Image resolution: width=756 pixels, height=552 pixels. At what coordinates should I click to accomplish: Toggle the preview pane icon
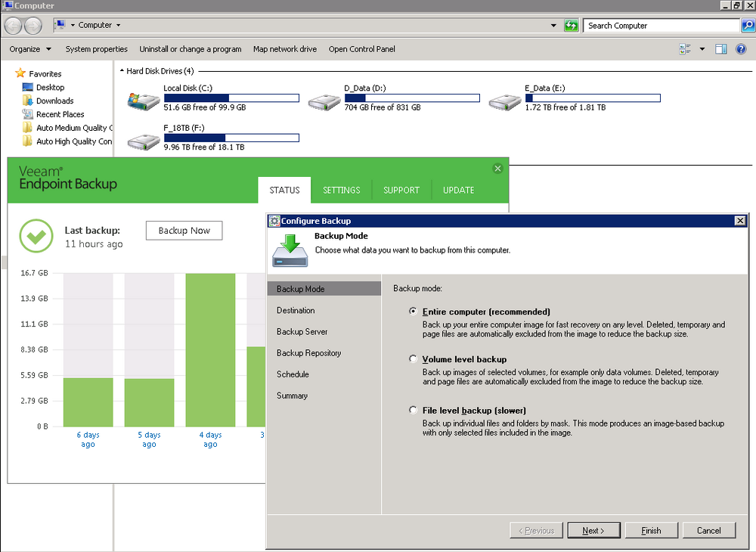pyautogui.click(x=720, y=48)
